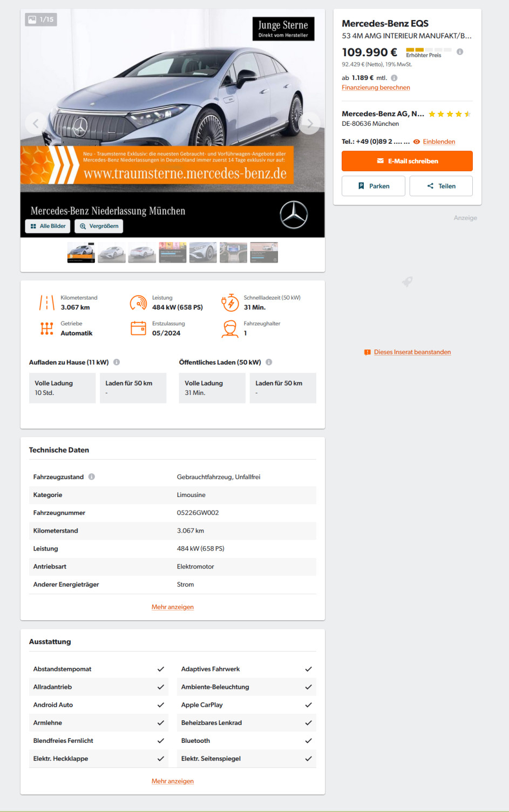Screen dimensions: 509x812
Task: Click the Fahrzeugnummer value 05226GW002
Action: (x=198, y=513)
